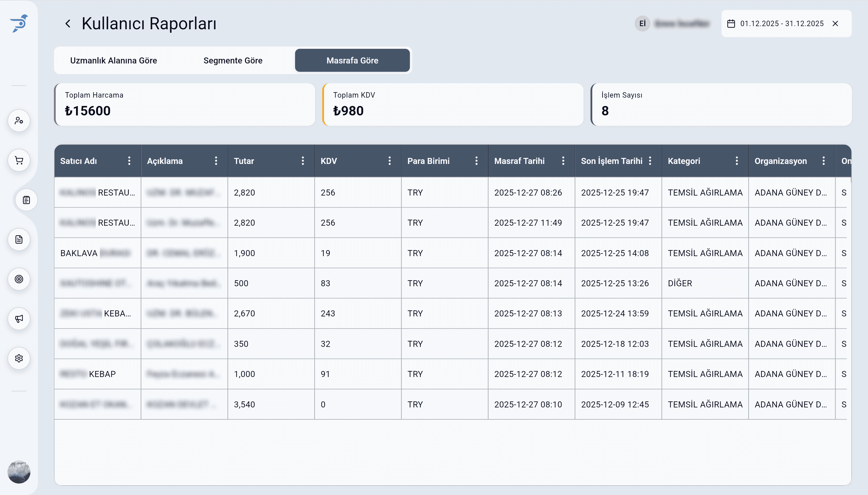Click the KDV column header
868x495 pixels.
point(329,161)
